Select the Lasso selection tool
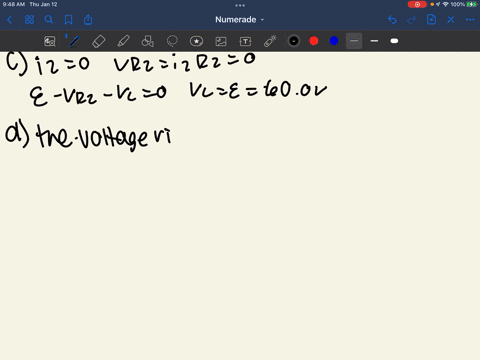The height and width of the screenshot is (360, 480). click(x=172, y=41)
